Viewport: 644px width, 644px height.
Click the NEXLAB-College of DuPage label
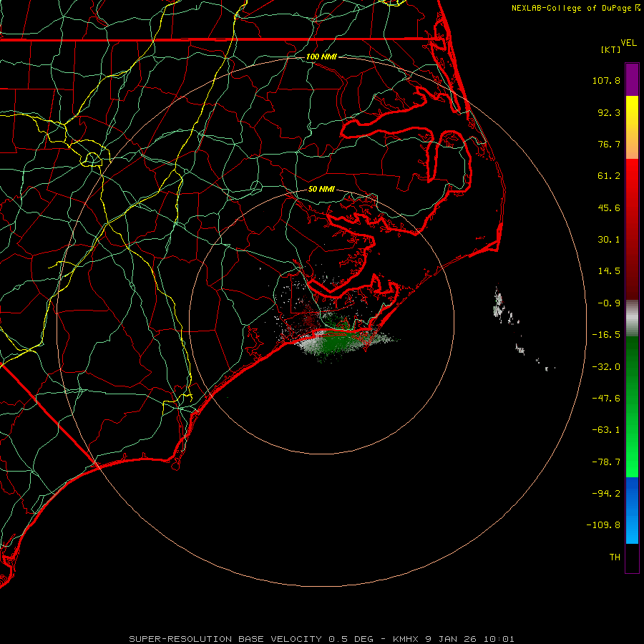576,8
